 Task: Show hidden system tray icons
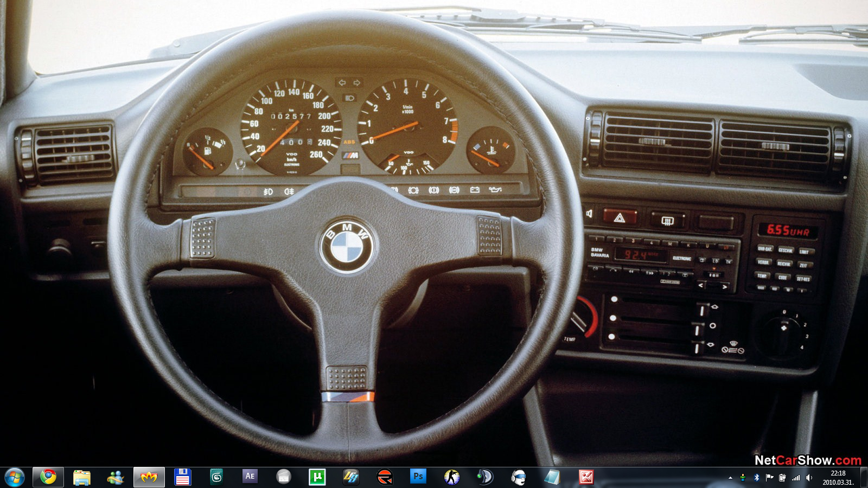point(730,478)
